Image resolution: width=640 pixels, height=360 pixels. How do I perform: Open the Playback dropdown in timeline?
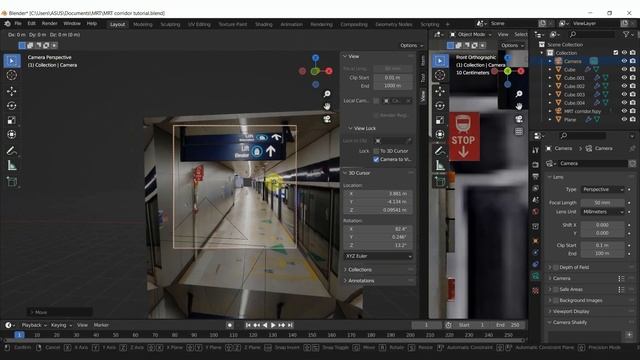click(x=34, y=325)
